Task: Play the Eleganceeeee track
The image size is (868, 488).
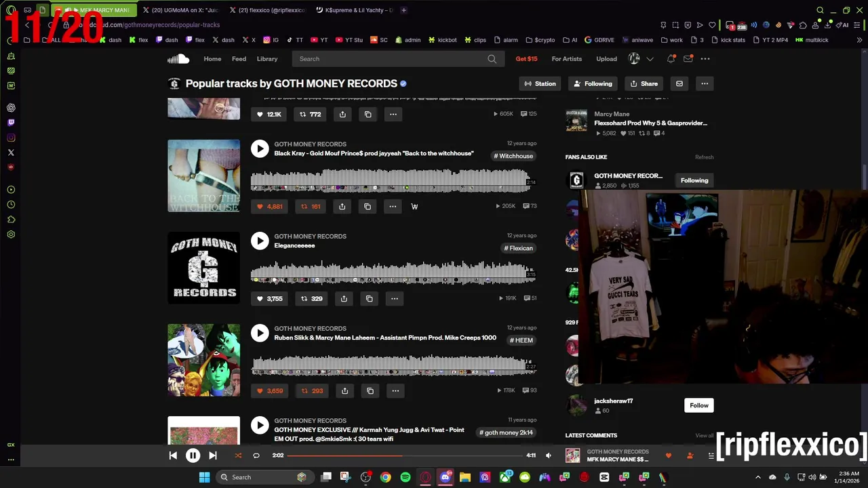Action: point(260,241)
